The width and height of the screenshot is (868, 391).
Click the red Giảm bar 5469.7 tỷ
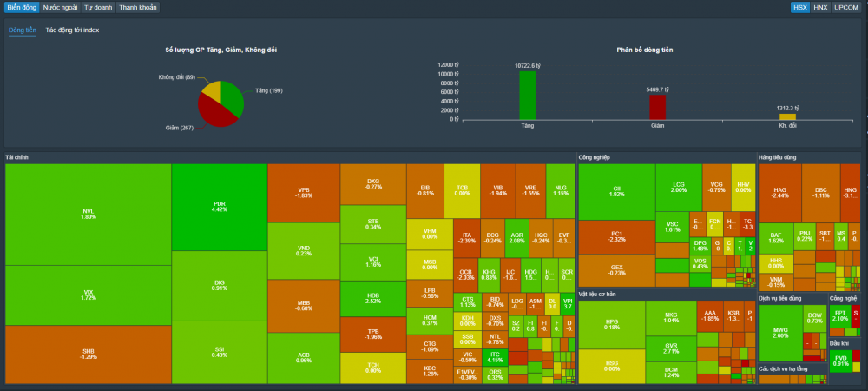[x=657, y=107]
